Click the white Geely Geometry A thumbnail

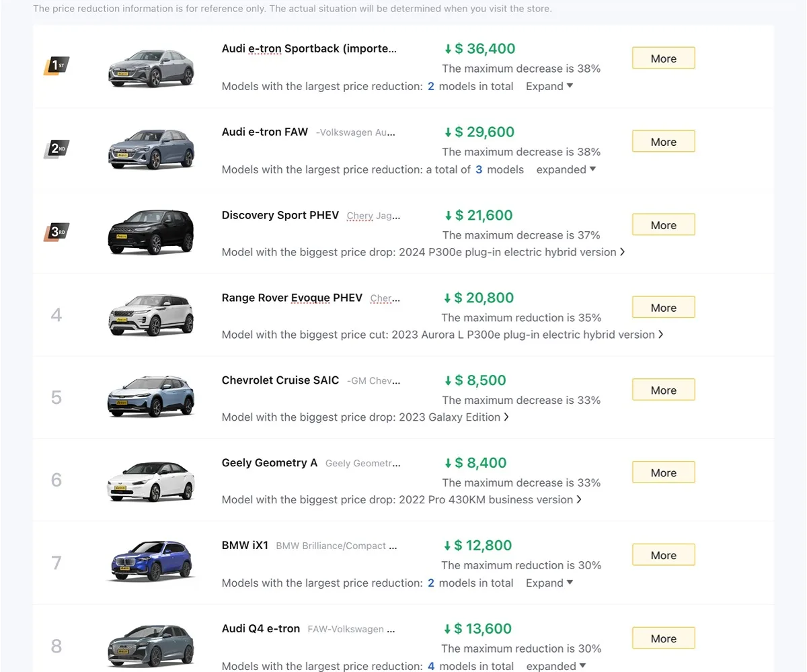[x=151, y=481]
